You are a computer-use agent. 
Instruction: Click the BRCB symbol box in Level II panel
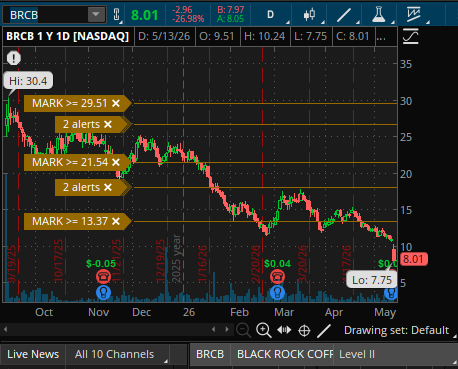[210, 354]
